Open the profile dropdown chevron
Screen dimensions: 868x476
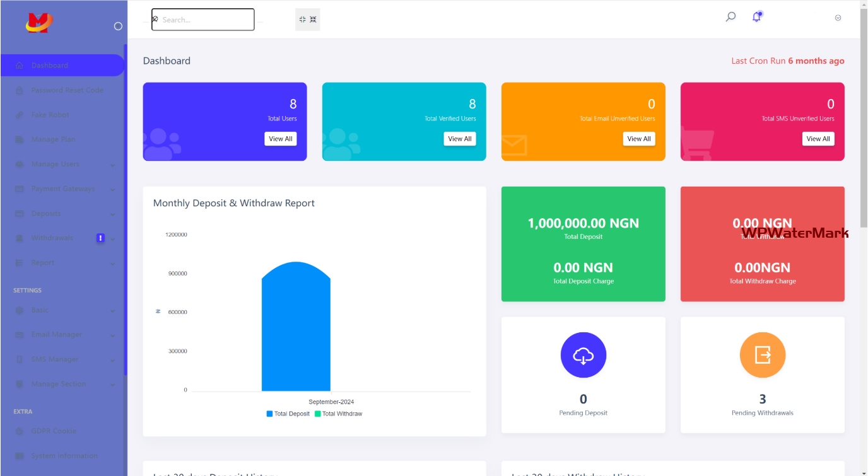tap(838, 18)
